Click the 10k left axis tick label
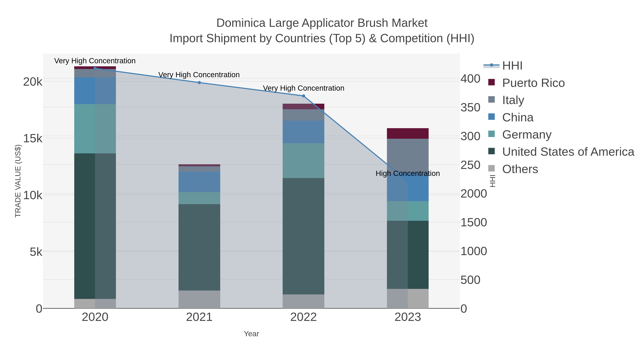 pyautogui.click(x=33, y=195)
